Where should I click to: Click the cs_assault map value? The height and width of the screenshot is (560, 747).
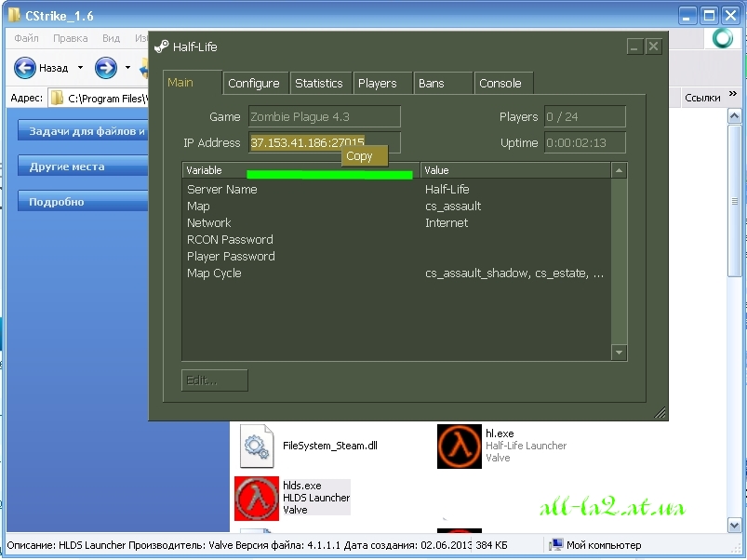tap(453, 207)
